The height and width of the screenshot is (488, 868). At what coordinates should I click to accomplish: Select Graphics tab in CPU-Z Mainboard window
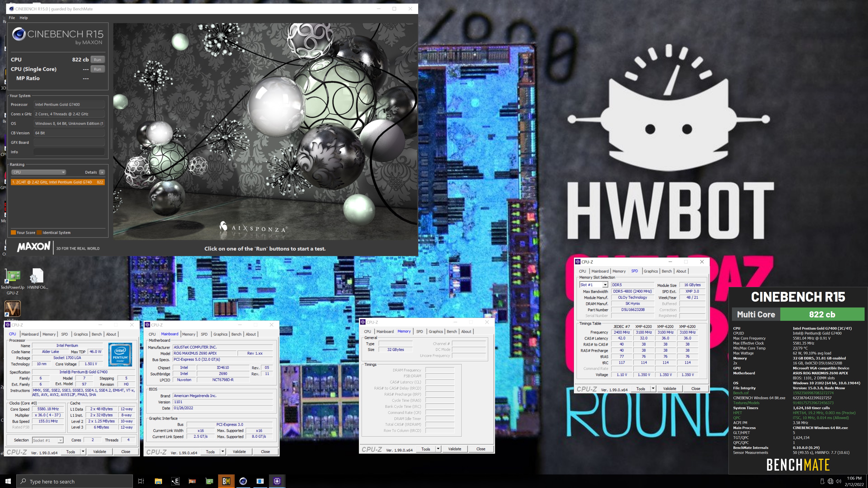click(220, 334)
